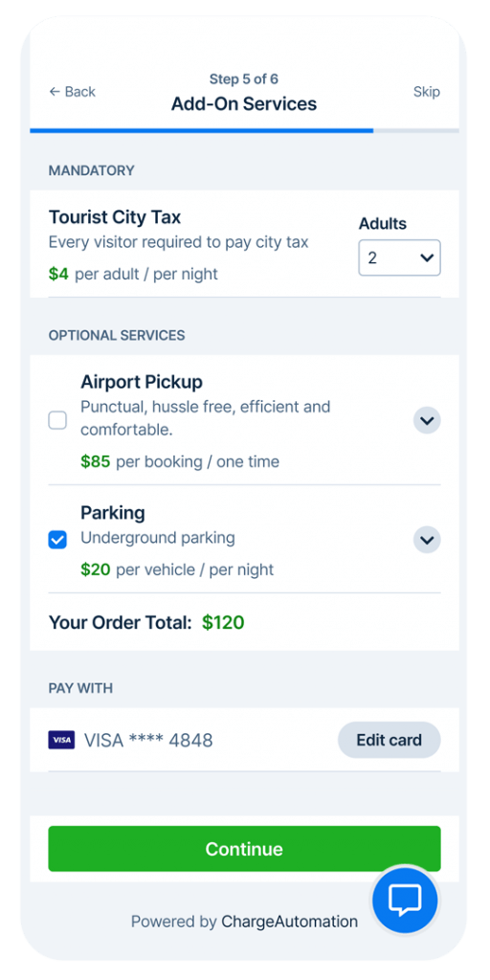Screen dimensions: 490x980
Task: Click the Edit card button
Action: [390, 740]
